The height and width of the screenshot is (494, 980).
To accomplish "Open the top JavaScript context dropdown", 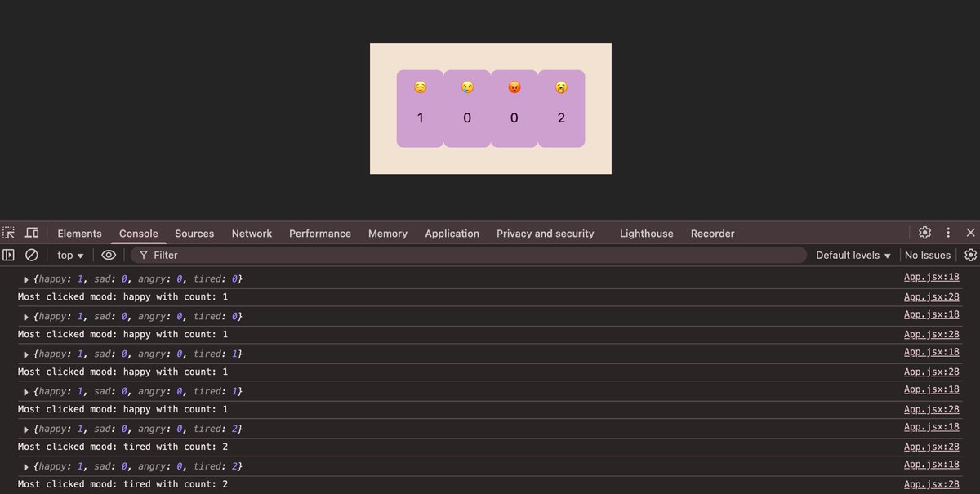I will tap(70, 255).
